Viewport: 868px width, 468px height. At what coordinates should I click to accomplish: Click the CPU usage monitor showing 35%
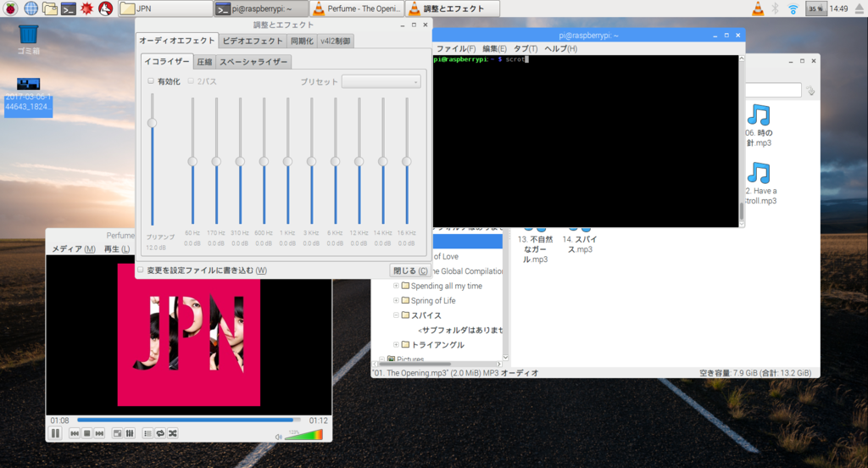tap(816, 8)
